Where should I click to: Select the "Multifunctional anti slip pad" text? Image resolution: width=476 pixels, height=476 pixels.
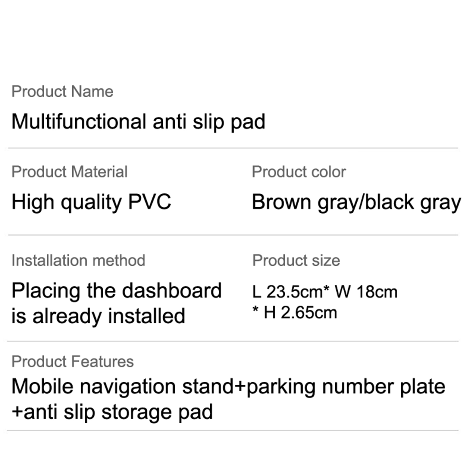click(x=138, y=122)
